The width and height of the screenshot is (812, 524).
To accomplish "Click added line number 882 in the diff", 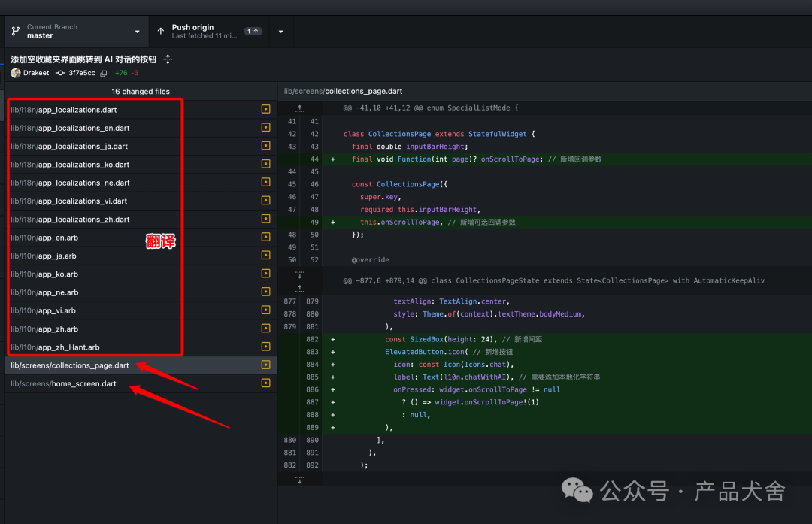I will 312,339.
